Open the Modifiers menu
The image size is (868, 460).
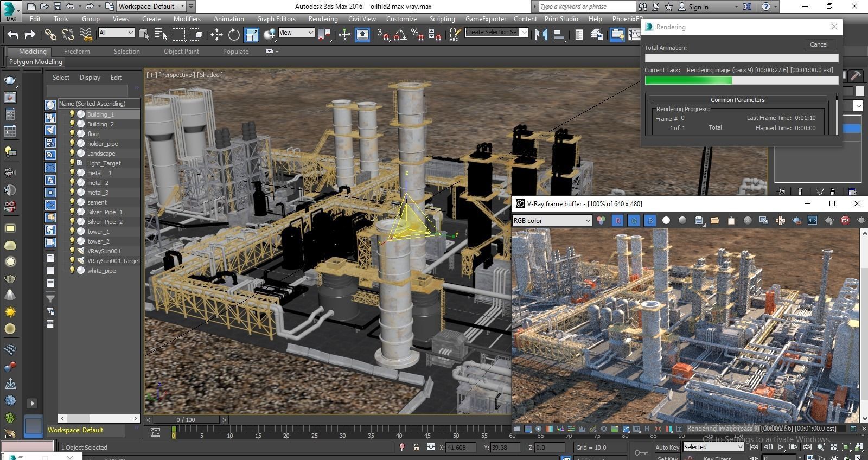187,18
